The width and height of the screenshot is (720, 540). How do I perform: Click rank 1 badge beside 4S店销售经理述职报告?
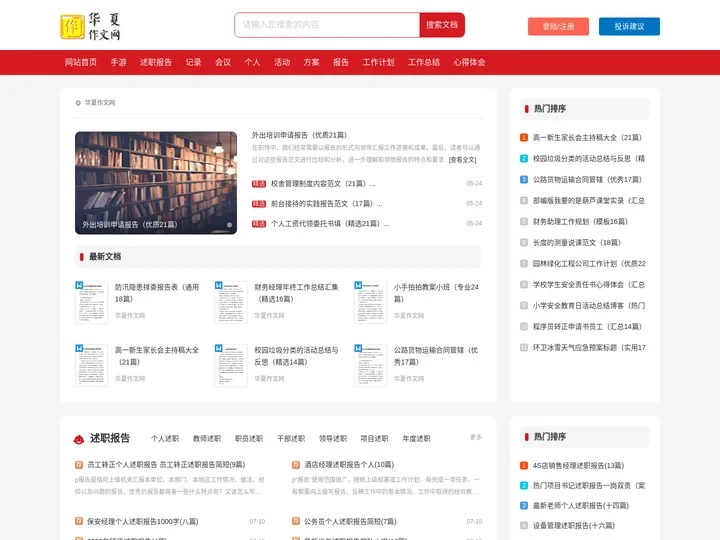click(524, 466)
